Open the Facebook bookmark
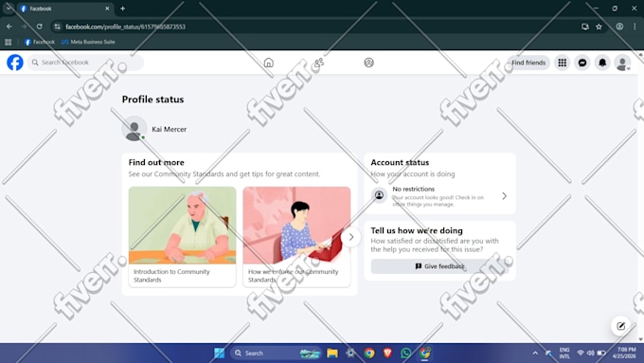644x363 pixels. (40, 42)
